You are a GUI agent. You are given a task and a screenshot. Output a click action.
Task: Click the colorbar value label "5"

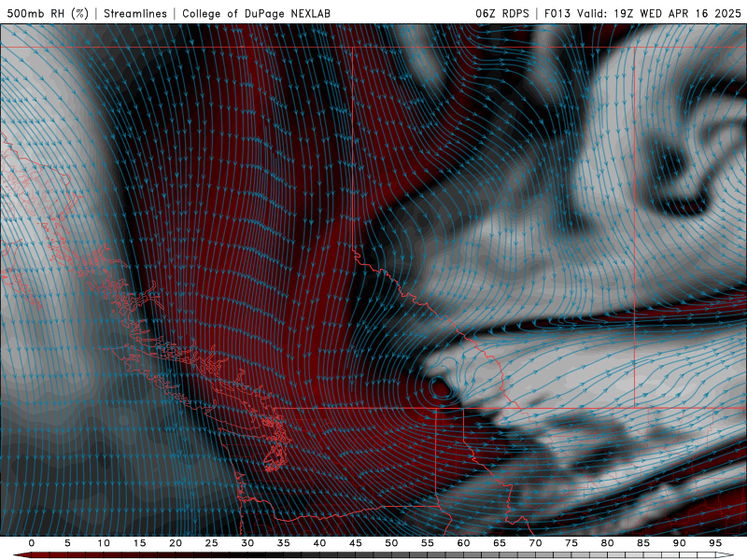pyautogui.click(x=67, y=543)
